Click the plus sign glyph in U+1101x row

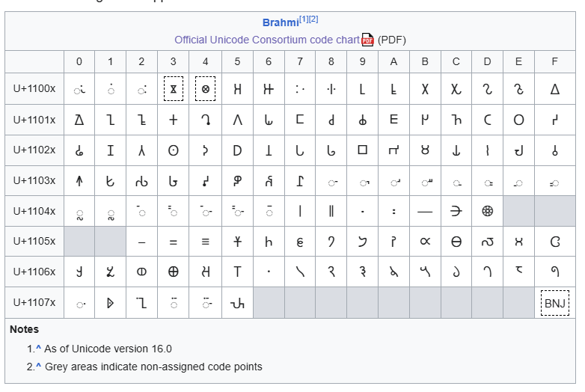[174, 120]
